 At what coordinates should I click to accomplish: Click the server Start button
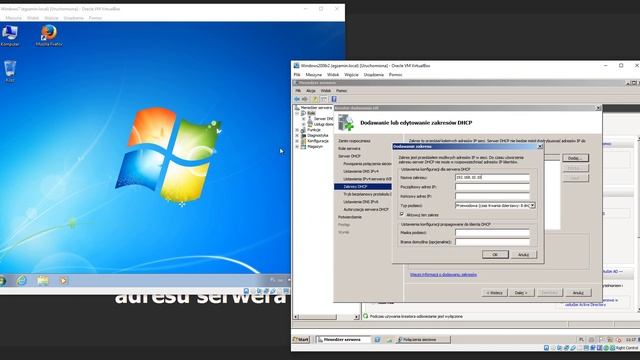pos(301,340)
